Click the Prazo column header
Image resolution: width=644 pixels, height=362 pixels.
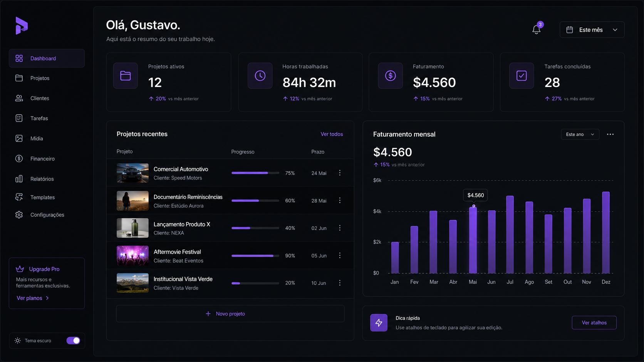point(318,152)
